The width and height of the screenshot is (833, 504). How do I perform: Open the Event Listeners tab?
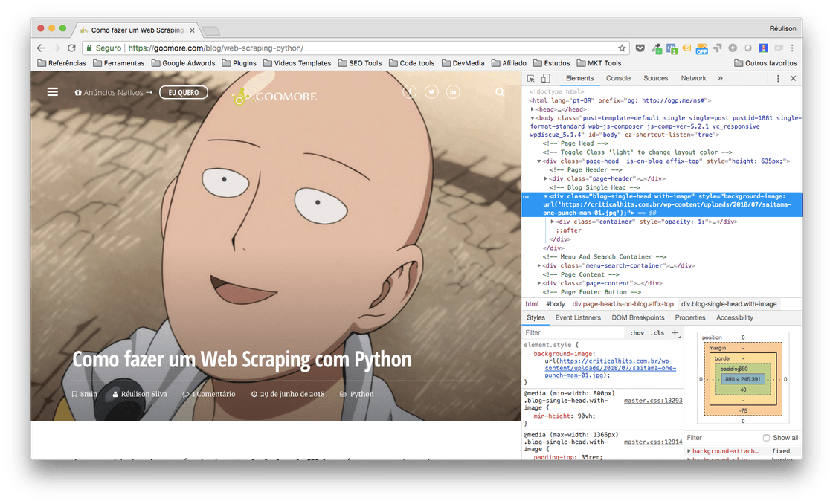pyautogui.click(x=579, y=317)
